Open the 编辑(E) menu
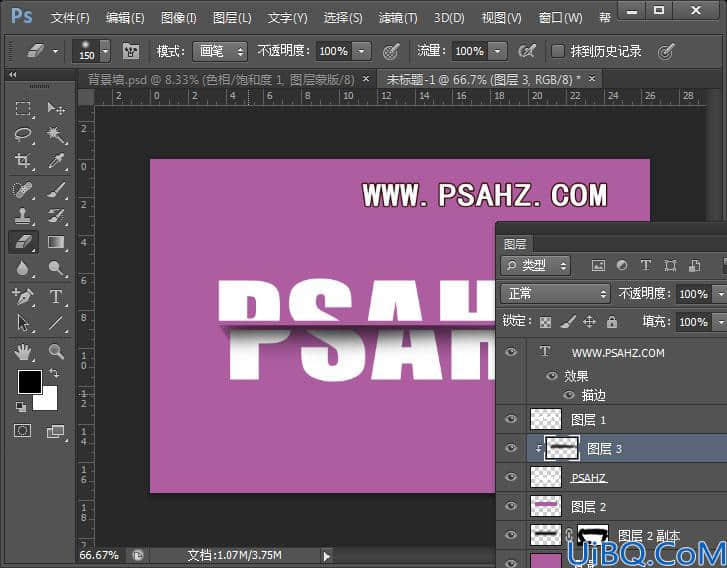Viewport: 727px width, 568px height. tap(125, 18)
